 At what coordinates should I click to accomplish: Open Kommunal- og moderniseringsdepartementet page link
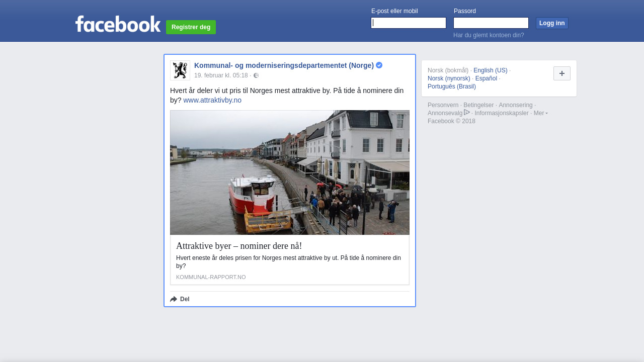pyautogui.click(x=284, y=65)
